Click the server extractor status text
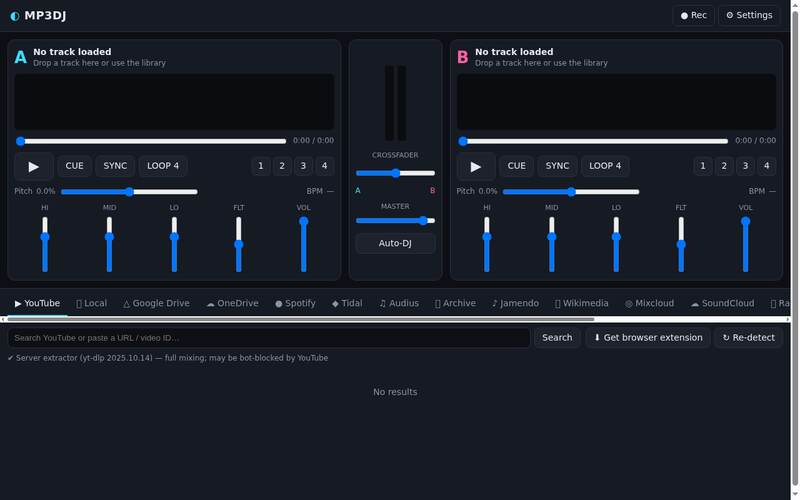Screen dimensions: 800x500 168,358
